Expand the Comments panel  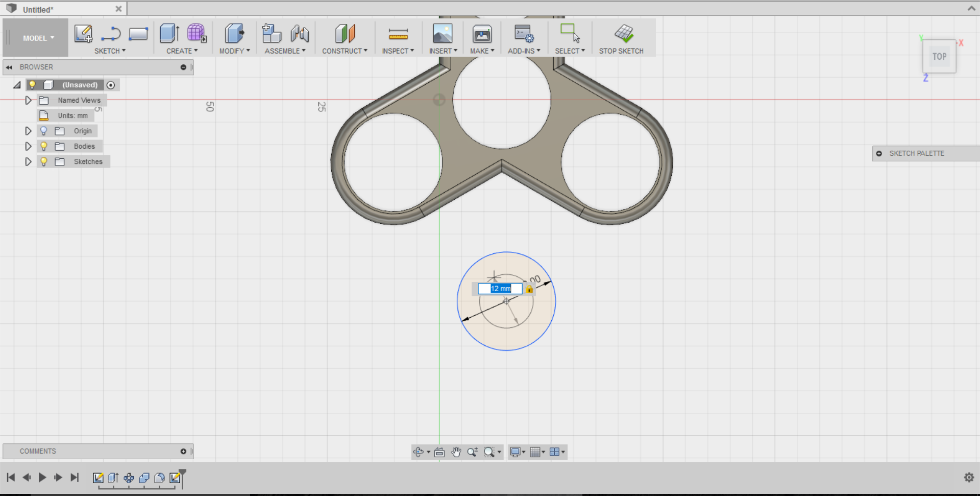(183, 452)
